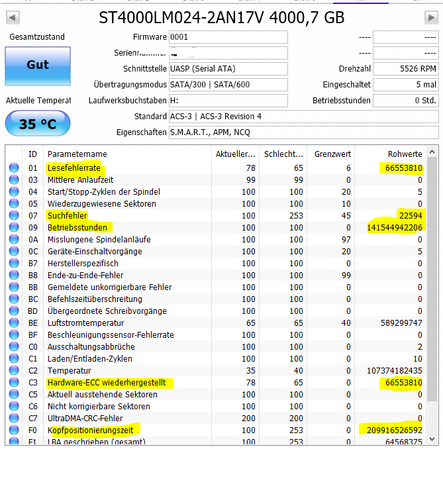Screen dimensions: 443x504
Task: Click the Betriebsstunden 0 Std. field
Action: (406, 101)
